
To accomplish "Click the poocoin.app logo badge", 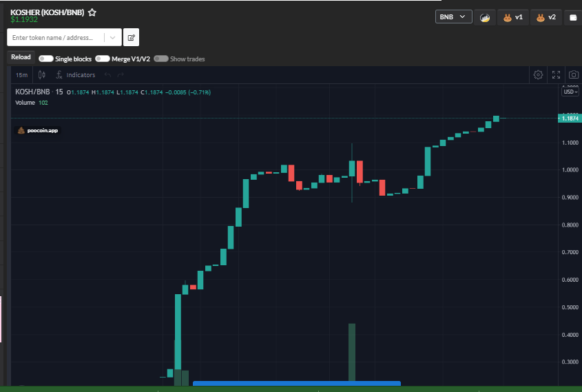I will coord(37,130).
